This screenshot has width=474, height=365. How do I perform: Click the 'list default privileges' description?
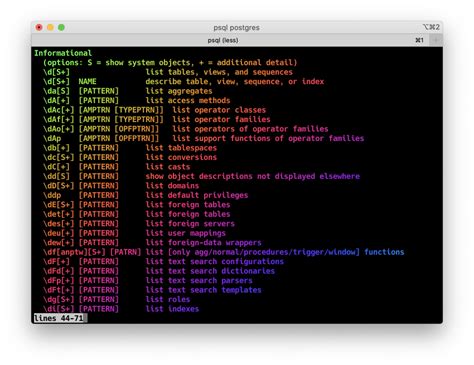(x=197, y=195)
